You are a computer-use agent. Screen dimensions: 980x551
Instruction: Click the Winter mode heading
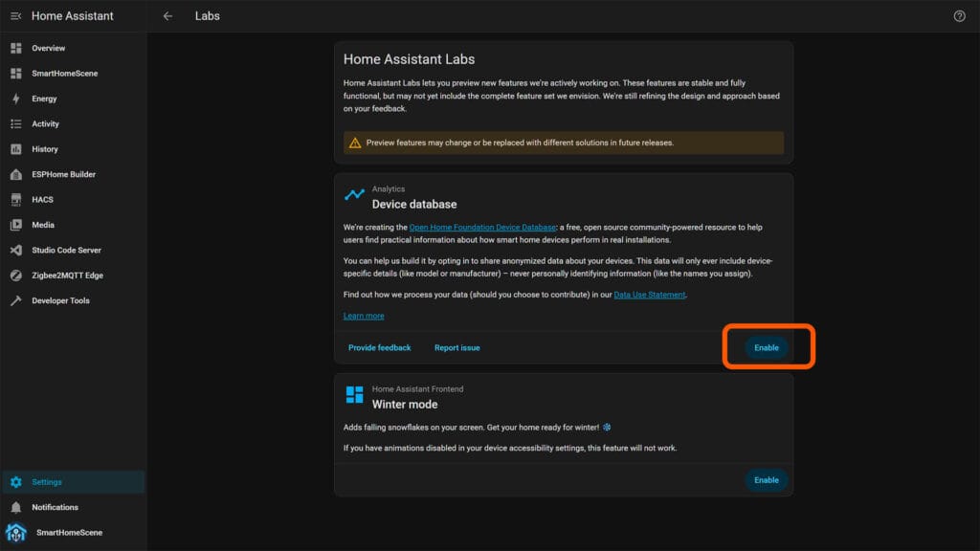(x=405, y=405)
